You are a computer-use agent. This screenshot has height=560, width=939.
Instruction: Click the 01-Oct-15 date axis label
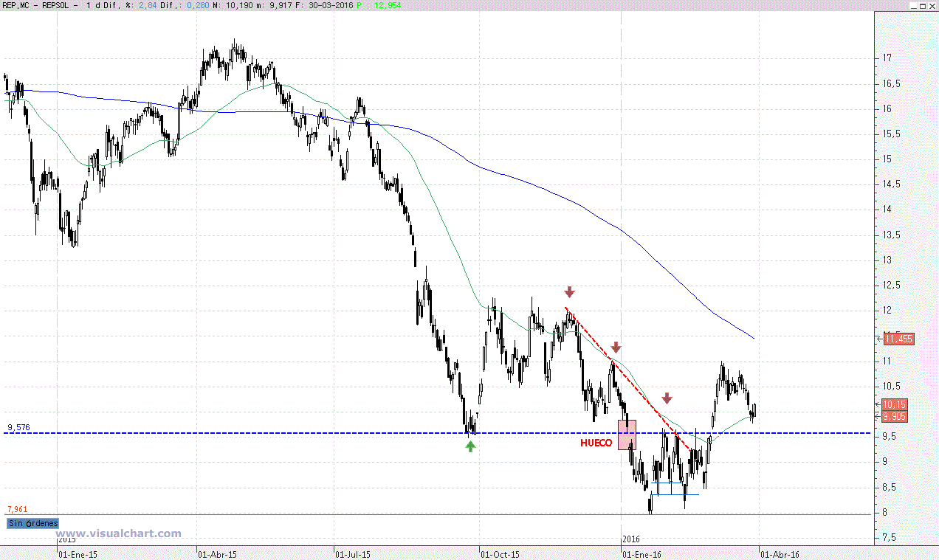point(500,553)
